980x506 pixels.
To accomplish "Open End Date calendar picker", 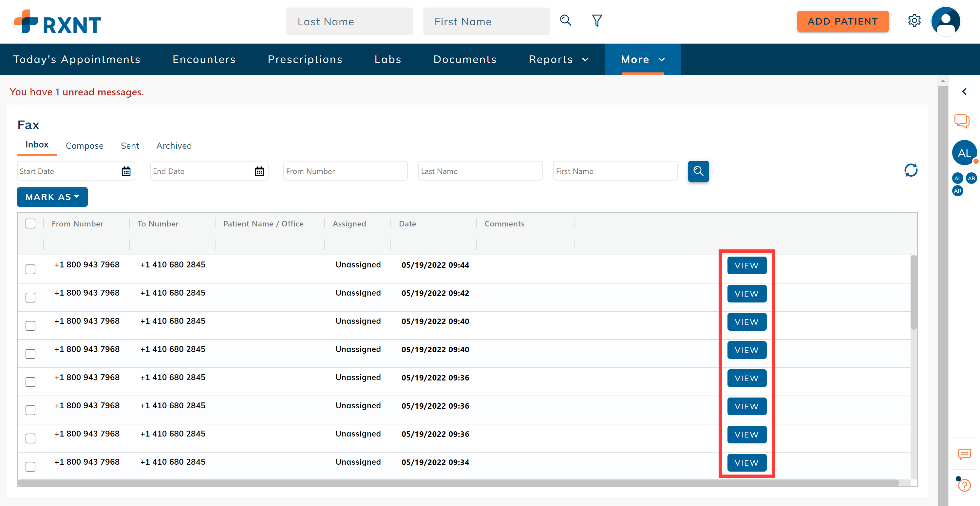I will (x=259, y=171).
